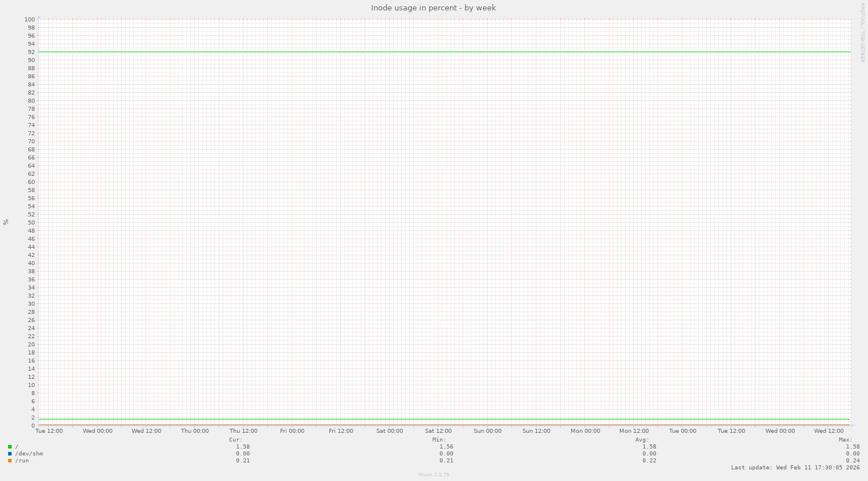The width and height of the screenshot is (868, 481).
Task: Click the RRDTOOL / TOBI OETIKER watermark
Action: 862,32
